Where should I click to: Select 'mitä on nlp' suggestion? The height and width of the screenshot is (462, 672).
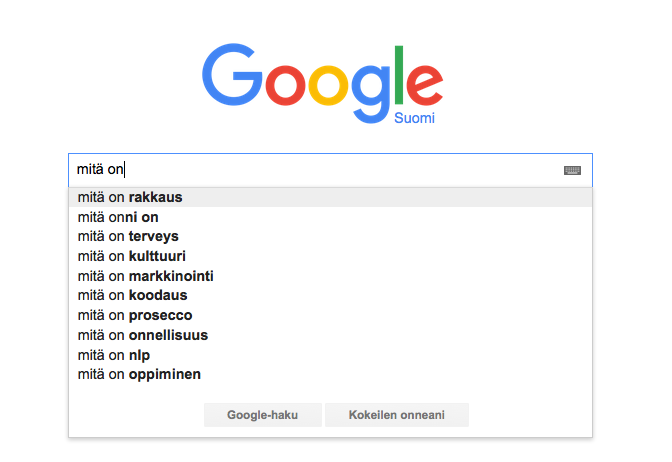pyautogui.click(x=330, y=355)
